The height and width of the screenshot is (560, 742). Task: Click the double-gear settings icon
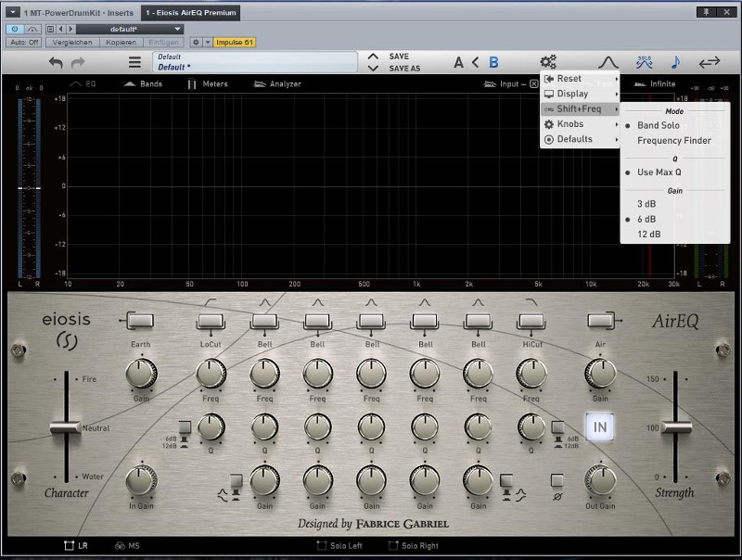tap(548, 62)
